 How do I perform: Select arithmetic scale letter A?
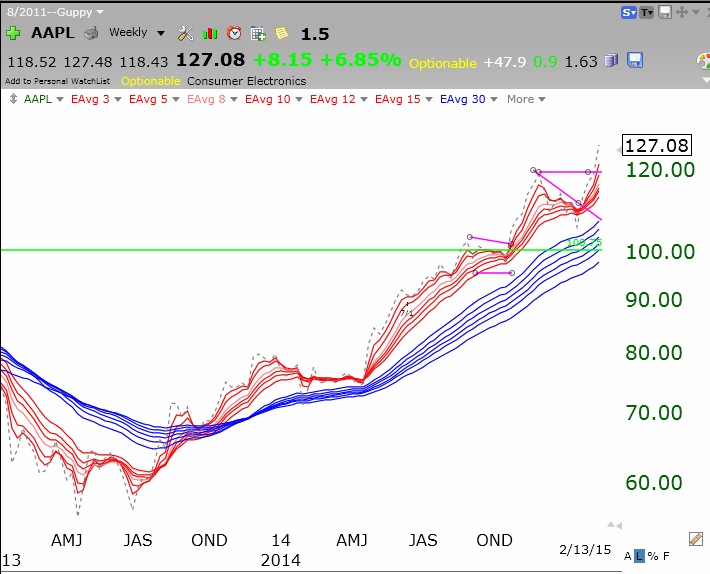628,556
